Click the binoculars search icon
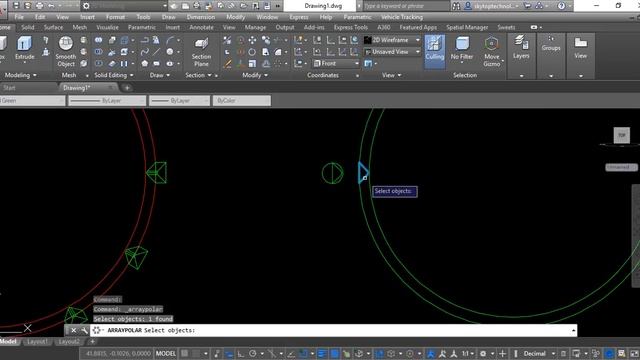Screen dimensions: 640x360 point(456,6)
